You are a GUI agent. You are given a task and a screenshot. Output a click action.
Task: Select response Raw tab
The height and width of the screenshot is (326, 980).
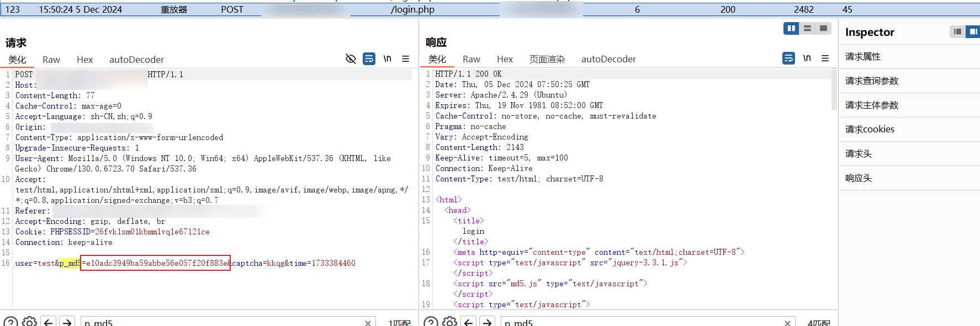472,59
